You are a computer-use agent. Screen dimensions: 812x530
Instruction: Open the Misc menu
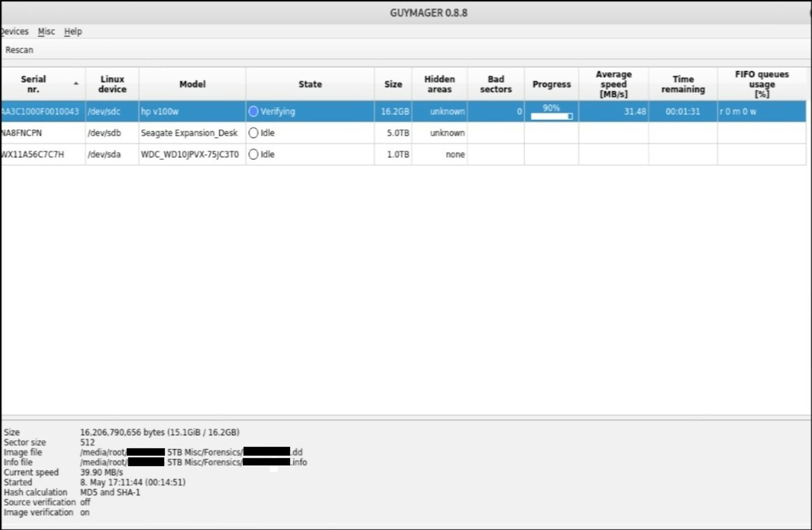pos(46,31)
